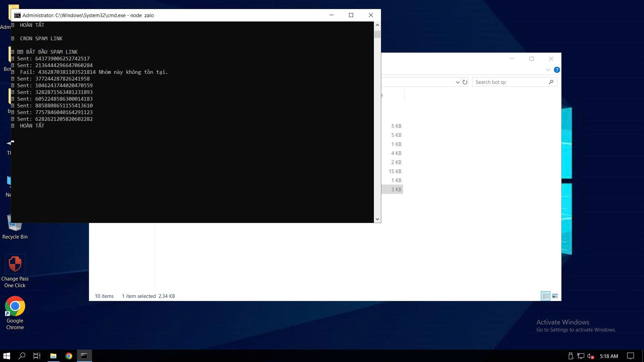Click "Sent: 6282621205820602282" line in cmd
Image resolution: width=644 pixels, height=362 pixels.
(x=52, y=119)
